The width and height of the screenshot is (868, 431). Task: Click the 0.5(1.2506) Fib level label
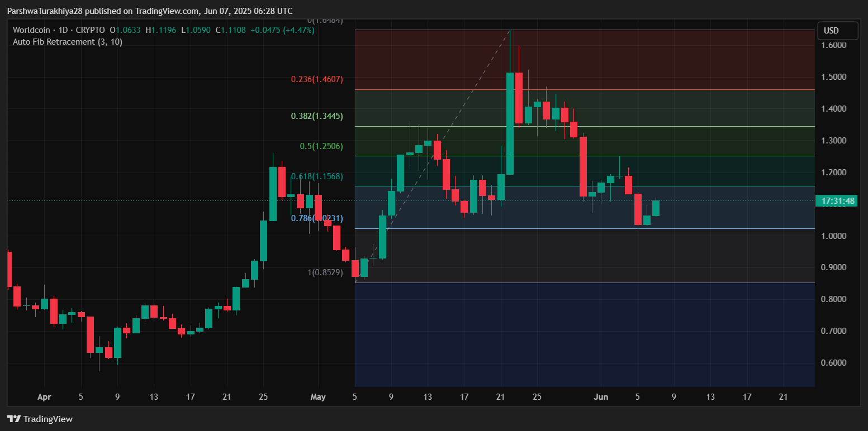321,146
